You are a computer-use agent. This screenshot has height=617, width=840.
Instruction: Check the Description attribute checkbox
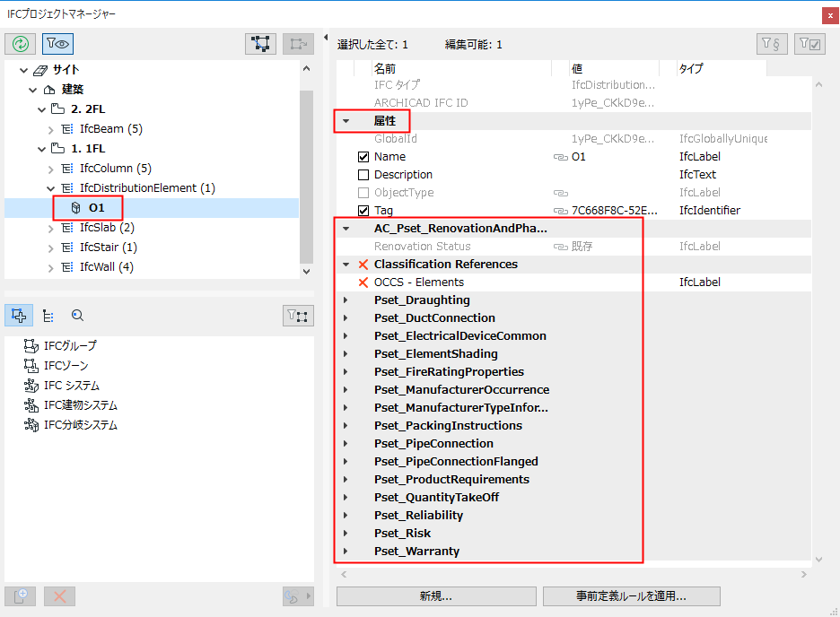363,175
